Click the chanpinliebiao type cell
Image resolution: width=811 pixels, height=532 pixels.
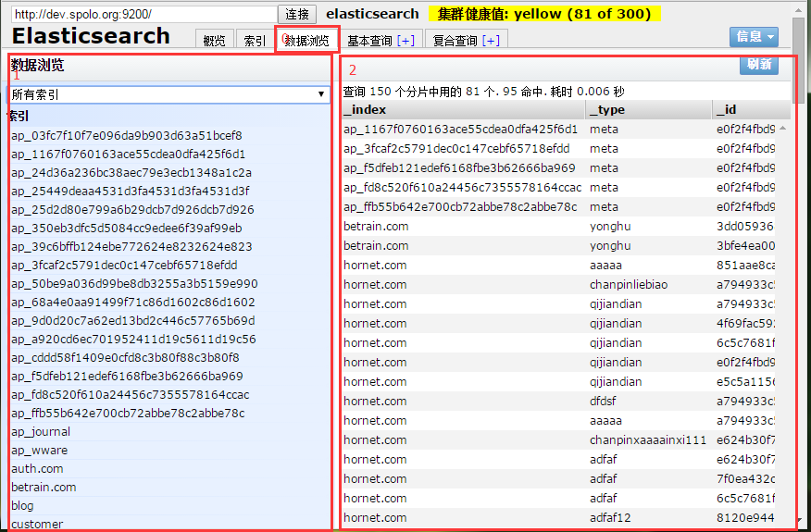(x=629, y=285)
